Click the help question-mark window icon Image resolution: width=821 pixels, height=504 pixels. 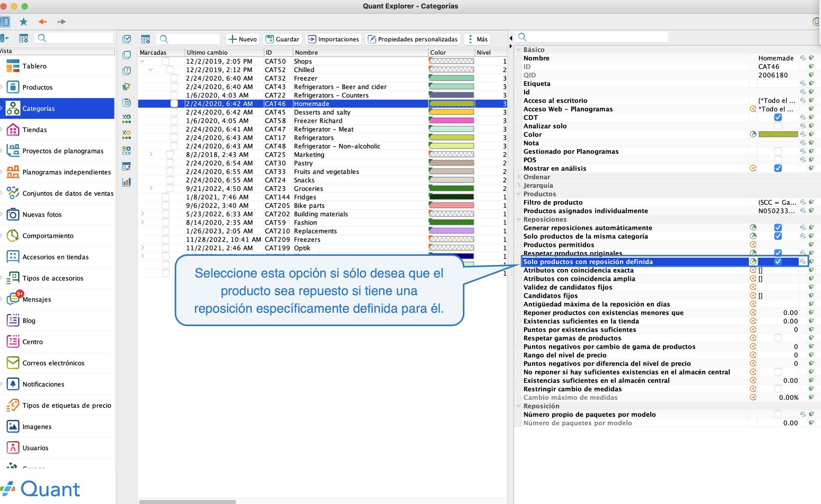[x=127, y=71]
